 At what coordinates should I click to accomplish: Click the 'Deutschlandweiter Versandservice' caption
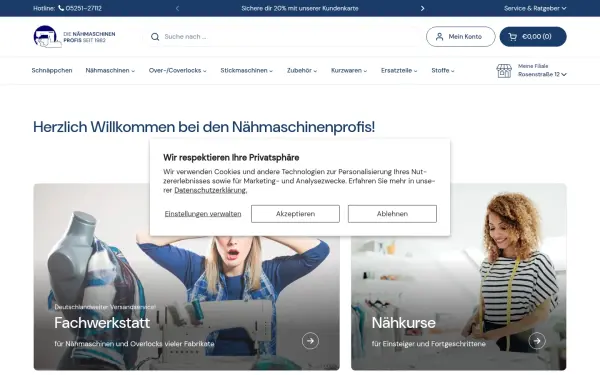coord(105,307)
